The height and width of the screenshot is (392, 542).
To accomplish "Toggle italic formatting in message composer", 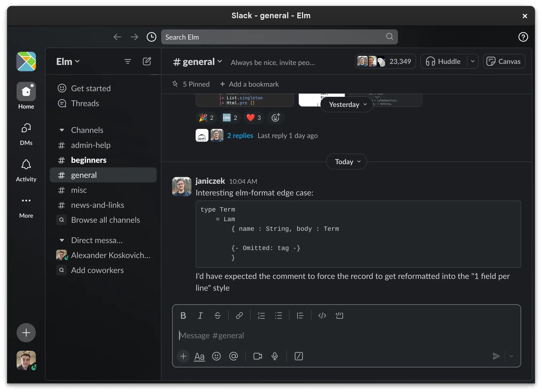I will (x=200, y=316).
